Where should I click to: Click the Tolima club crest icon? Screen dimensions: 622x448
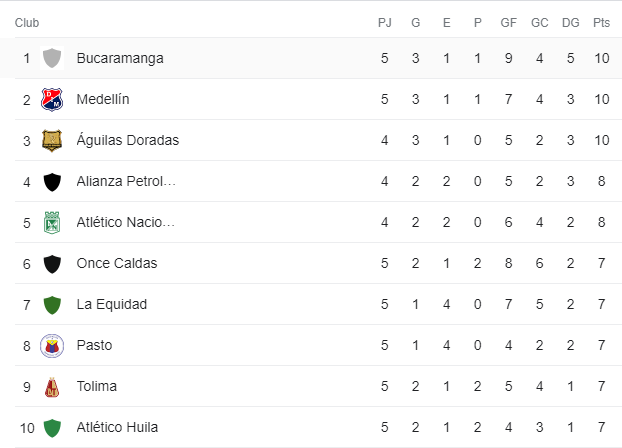point(52,386)
